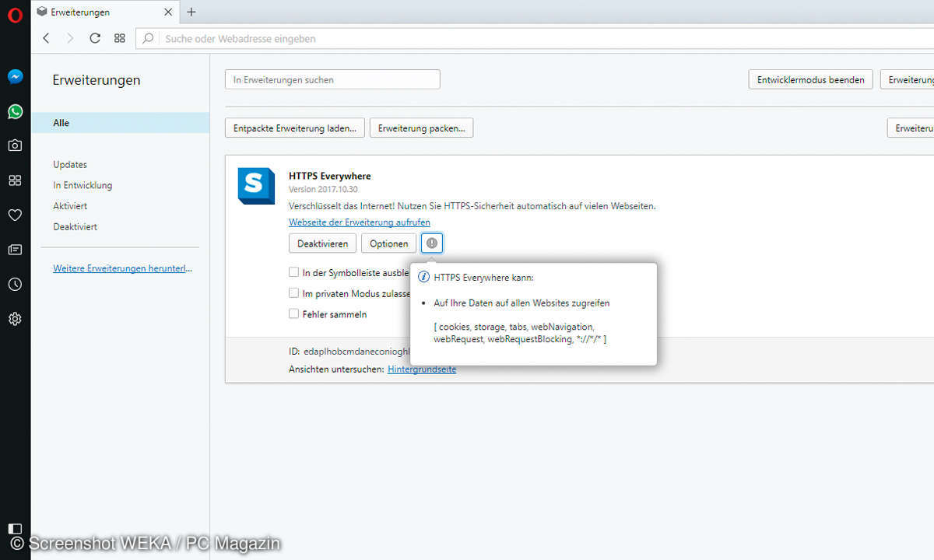Select 'Updates' filter
This screenshot has height=560, width=934.
click(x=70, y=165)
